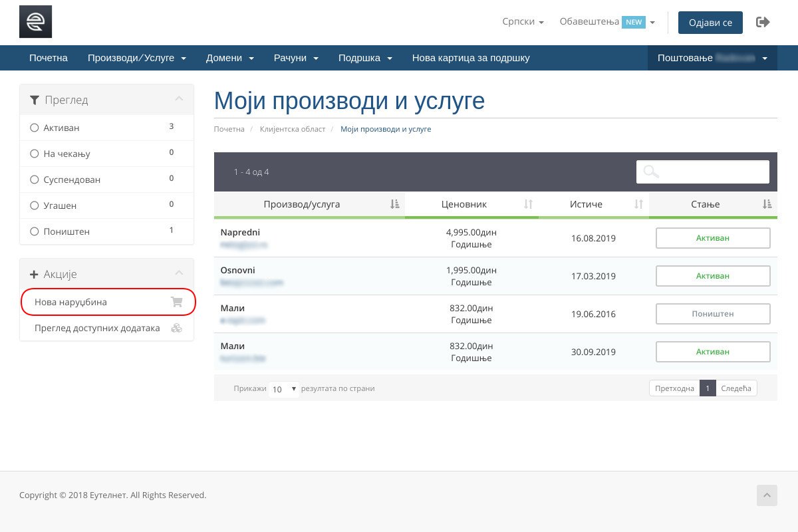This screenshot has width=798, height=532.
Task: Click the 17.03.2019 expiry date
Action: coord(593,276)
